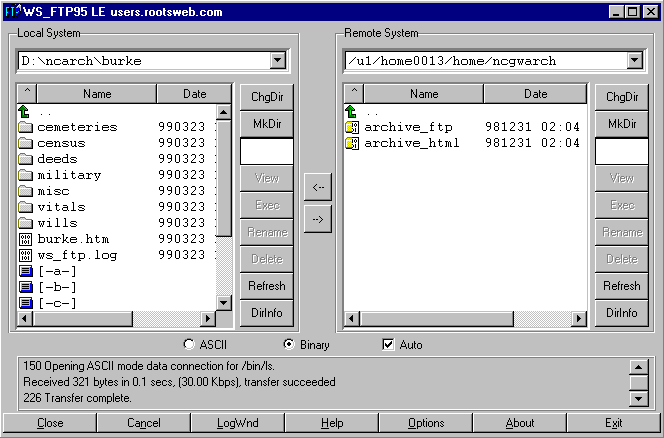Click the local parent directory up arrow
The image size is (664, 438).
click(x=25, y=111)
